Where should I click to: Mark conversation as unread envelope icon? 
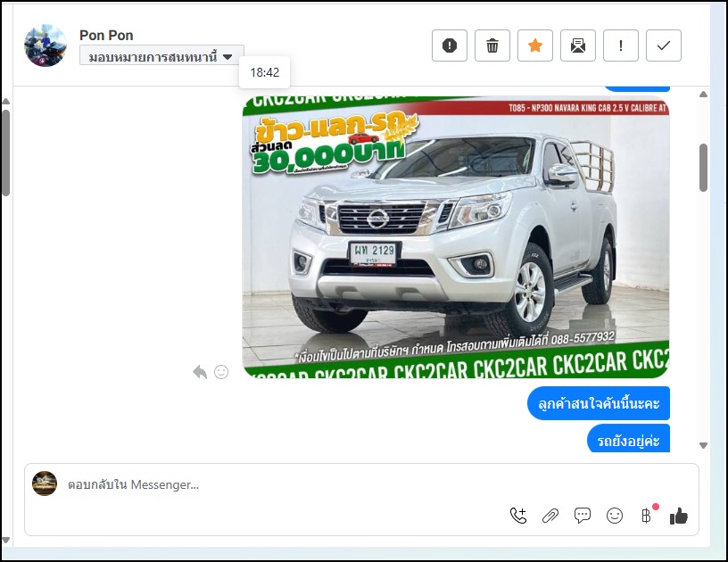578,45
